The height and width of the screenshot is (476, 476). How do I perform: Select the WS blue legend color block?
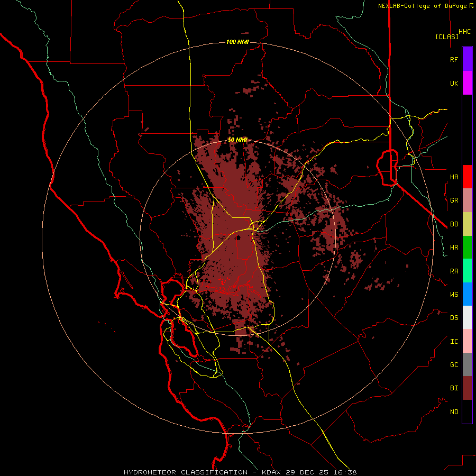point(467,294)
